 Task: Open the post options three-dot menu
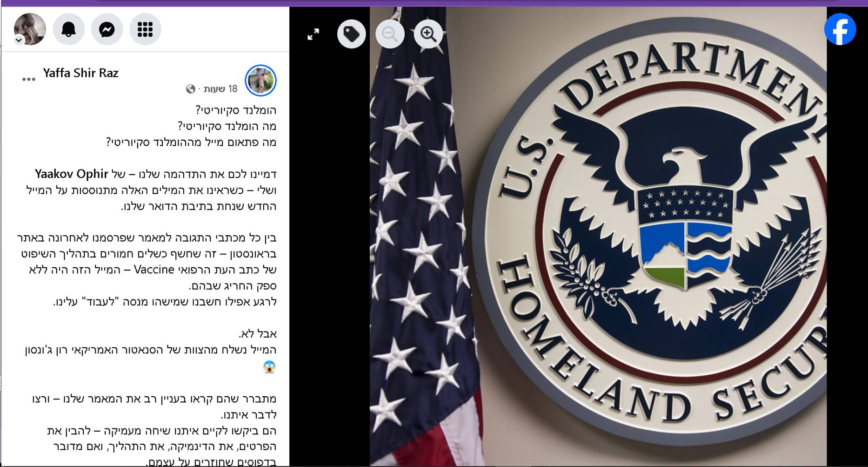tap(29, 79)
